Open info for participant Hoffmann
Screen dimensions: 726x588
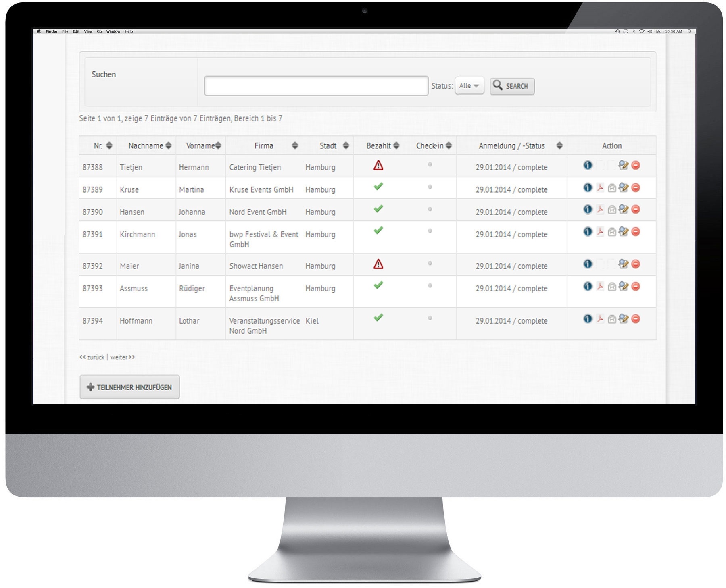(588, 319)
